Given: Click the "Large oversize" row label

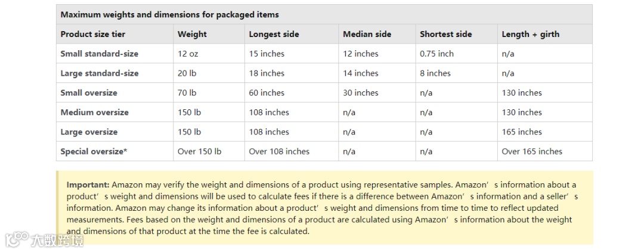Looking at the screenshot, I should (x=89, y=132).
